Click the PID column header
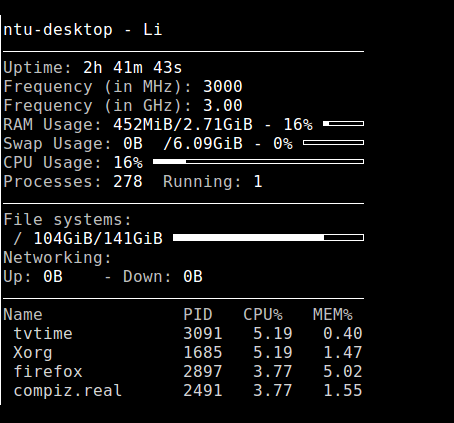 [198, 315]
